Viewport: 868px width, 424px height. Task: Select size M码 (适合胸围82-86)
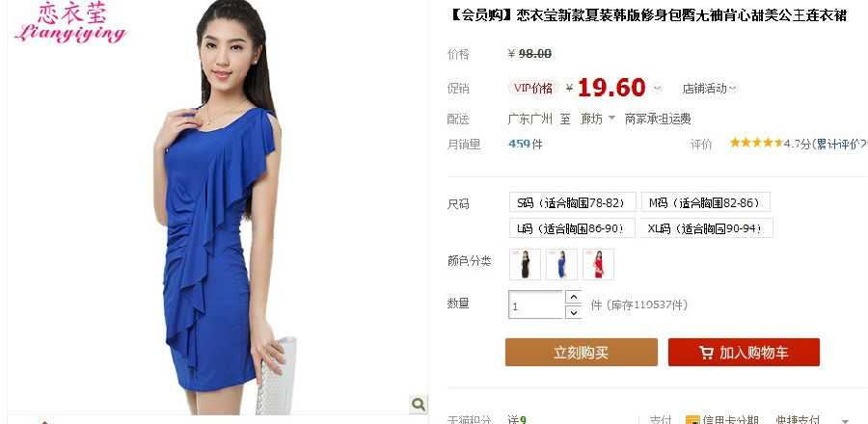705,202
